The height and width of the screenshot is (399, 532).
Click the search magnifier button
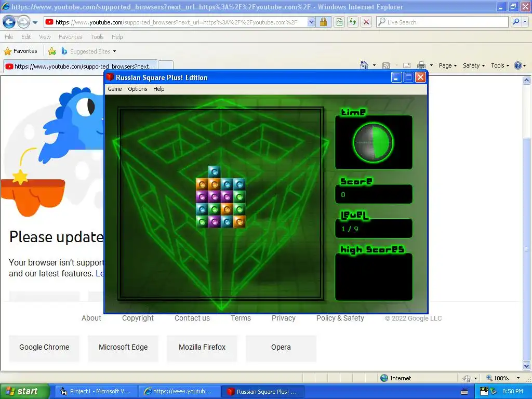516,22
